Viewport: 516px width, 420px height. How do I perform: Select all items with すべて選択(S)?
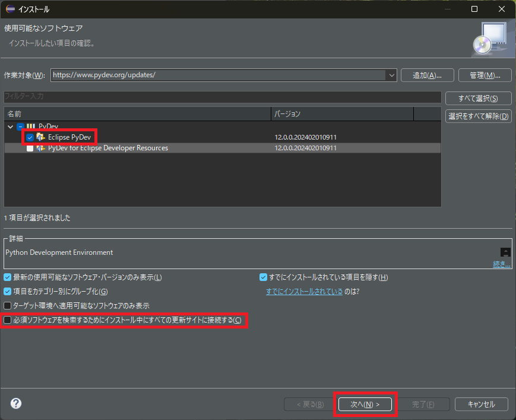tap(477, 98)
